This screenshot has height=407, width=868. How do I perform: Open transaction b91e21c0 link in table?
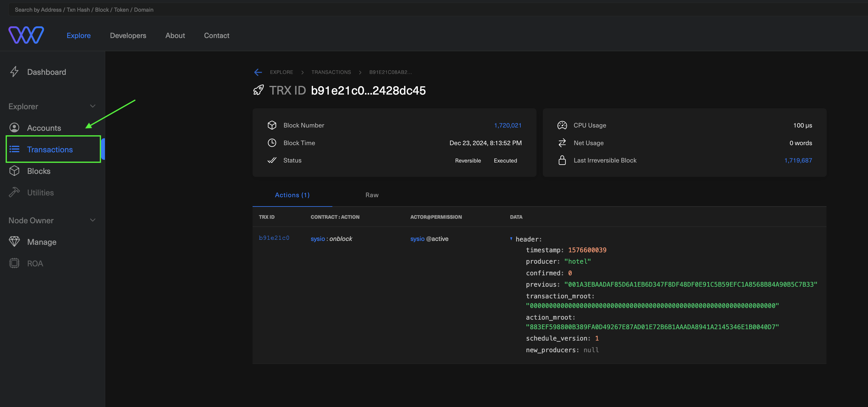coord(274,238)
